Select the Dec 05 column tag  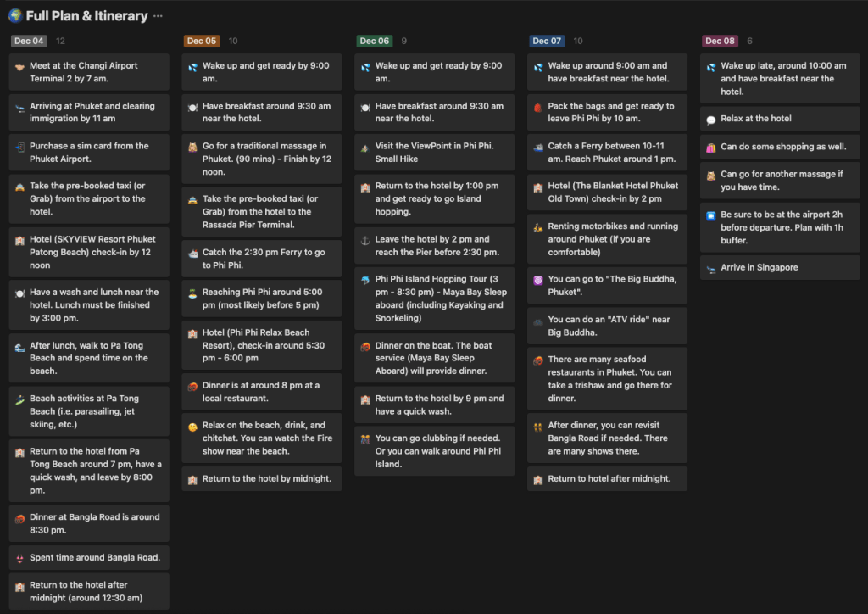coord(202,41)
